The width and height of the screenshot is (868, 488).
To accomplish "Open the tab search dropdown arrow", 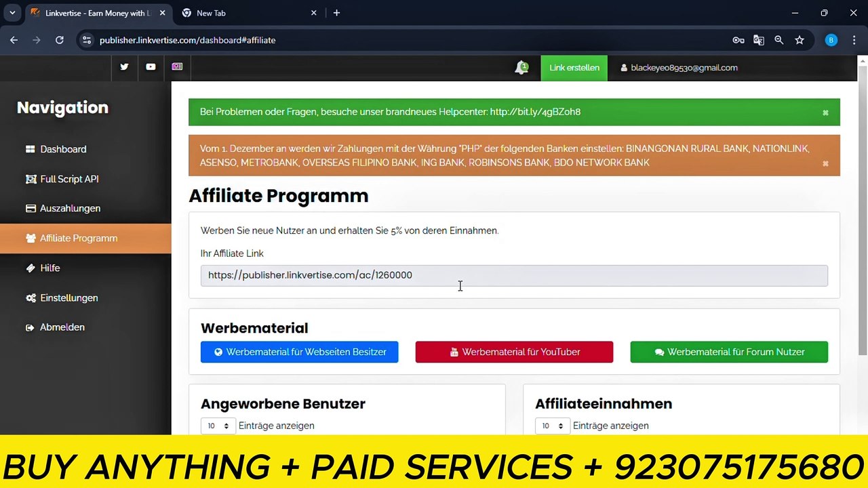I will click(x=12, y=13).
